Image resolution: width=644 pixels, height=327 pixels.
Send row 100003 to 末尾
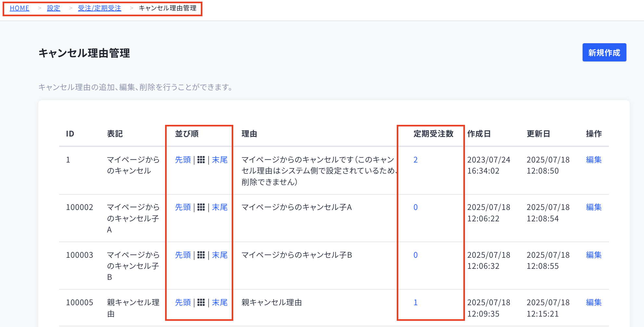(x=220, y=255)
